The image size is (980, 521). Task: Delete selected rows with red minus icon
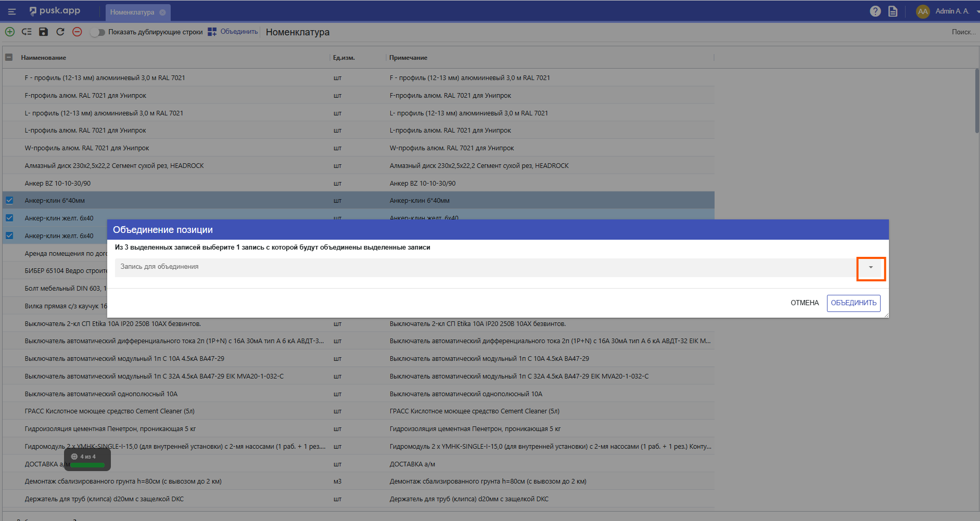pos(77,32)
